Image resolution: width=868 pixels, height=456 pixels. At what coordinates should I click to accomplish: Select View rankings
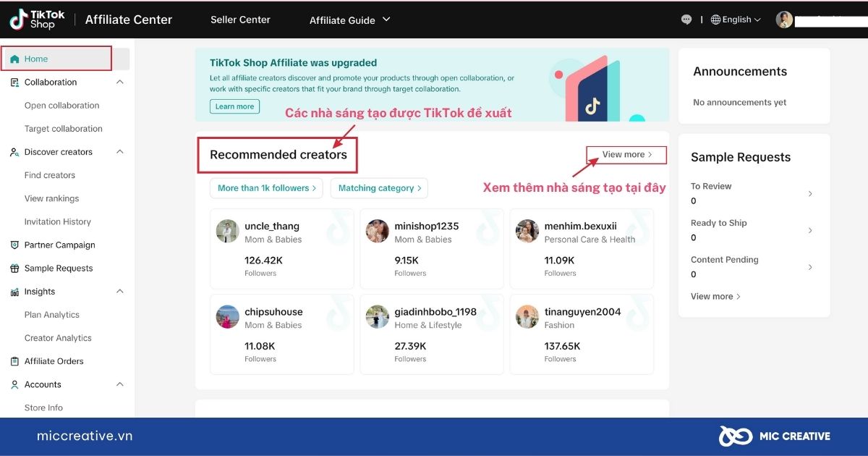[52, 198]
